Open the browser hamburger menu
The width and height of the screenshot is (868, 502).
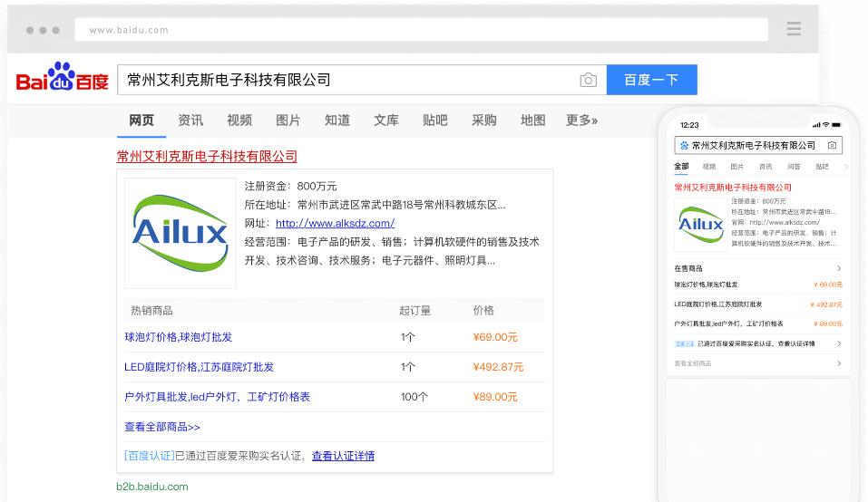pos(794,29)
